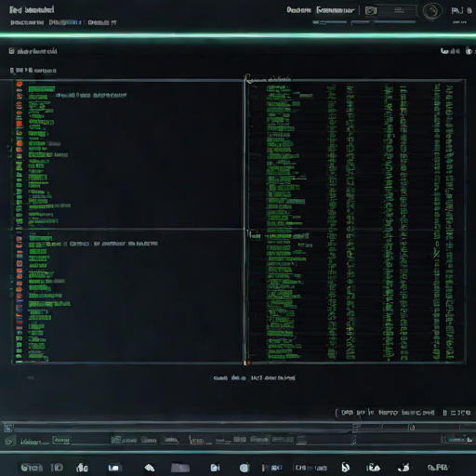
Task: Click the small square icon at left of lower scrollbar
Action: tap(8, 429)
